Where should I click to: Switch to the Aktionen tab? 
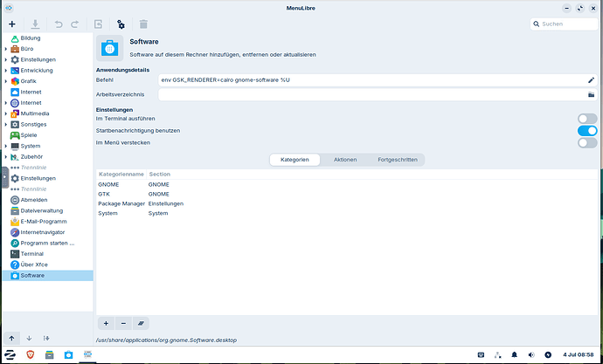345,160
